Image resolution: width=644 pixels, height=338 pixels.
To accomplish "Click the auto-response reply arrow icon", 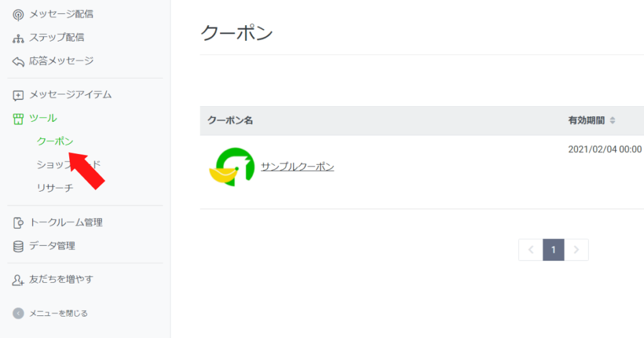I will [18, 62].
